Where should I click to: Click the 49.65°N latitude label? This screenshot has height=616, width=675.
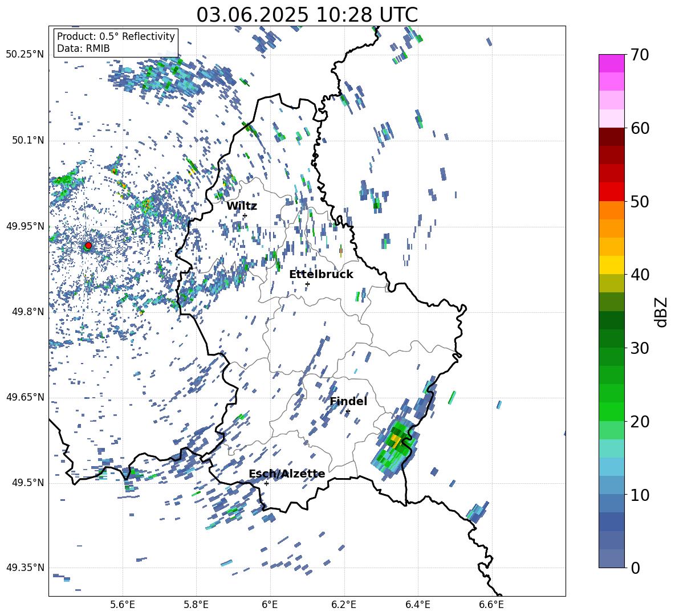25,397
